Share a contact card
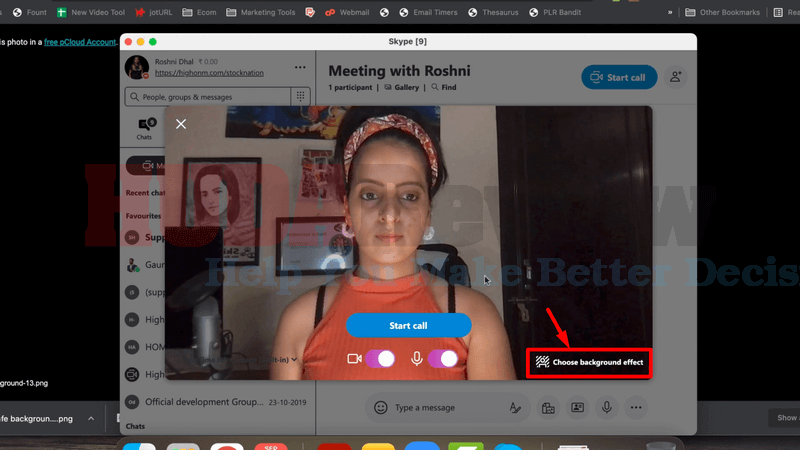Viewport: 800px width, 450px height. (x=578, y=407)
